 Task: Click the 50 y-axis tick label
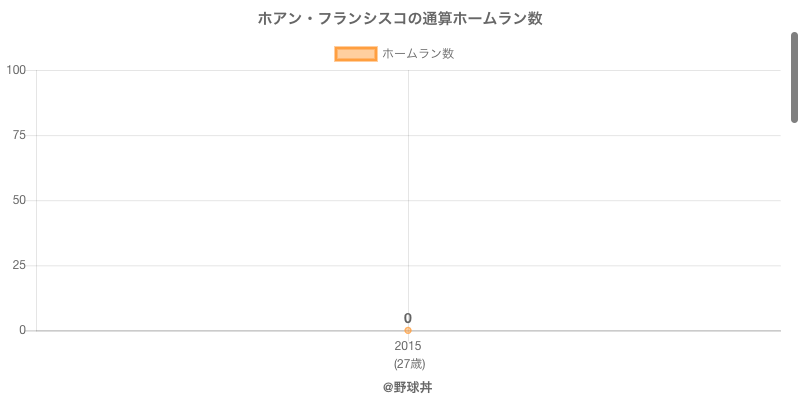[19, 200]
